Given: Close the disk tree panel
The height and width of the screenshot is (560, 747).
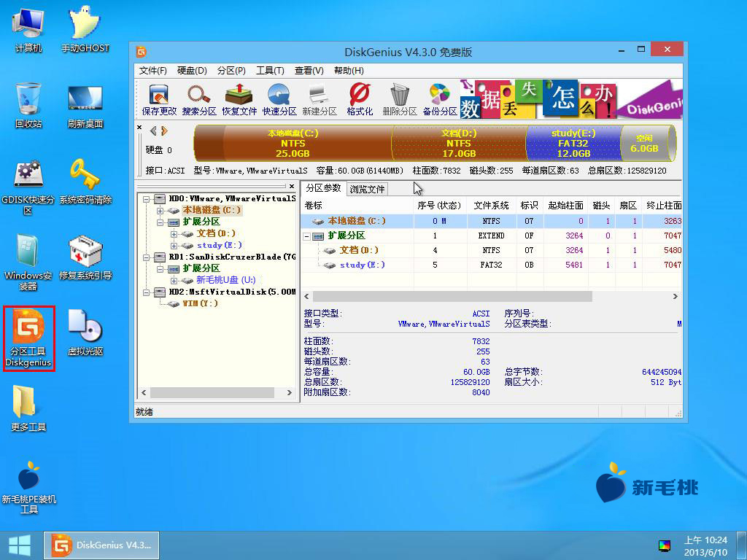Looking at the screenshot, I should [x=292, y=186].
